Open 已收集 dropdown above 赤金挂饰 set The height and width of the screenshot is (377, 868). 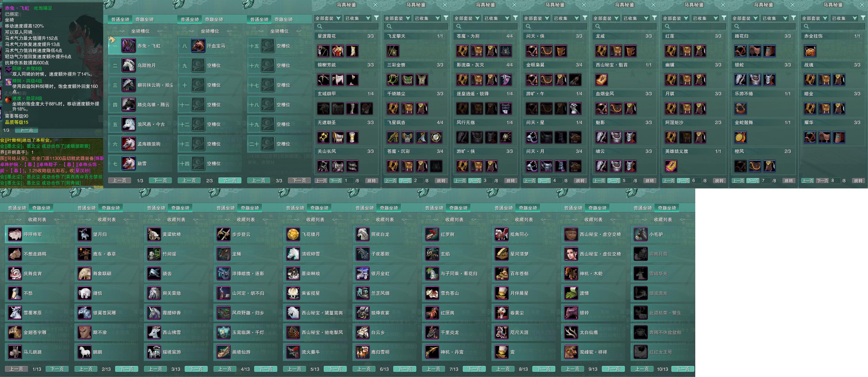(x=844, y=18)
